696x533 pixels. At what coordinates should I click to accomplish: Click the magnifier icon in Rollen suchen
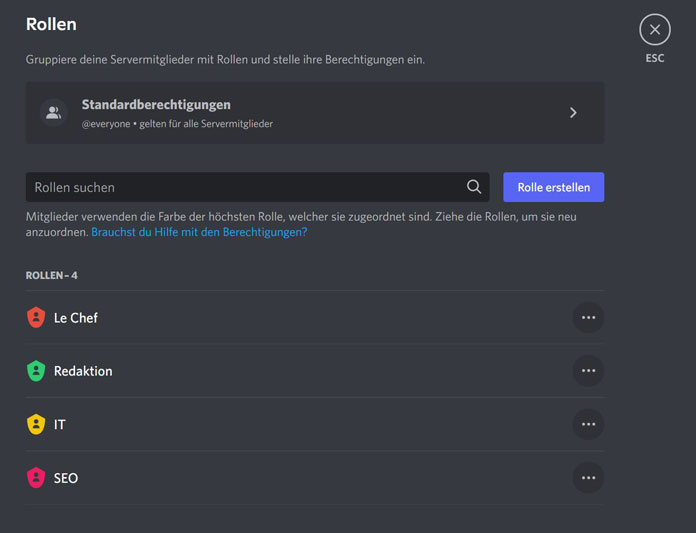coord(474,187)
